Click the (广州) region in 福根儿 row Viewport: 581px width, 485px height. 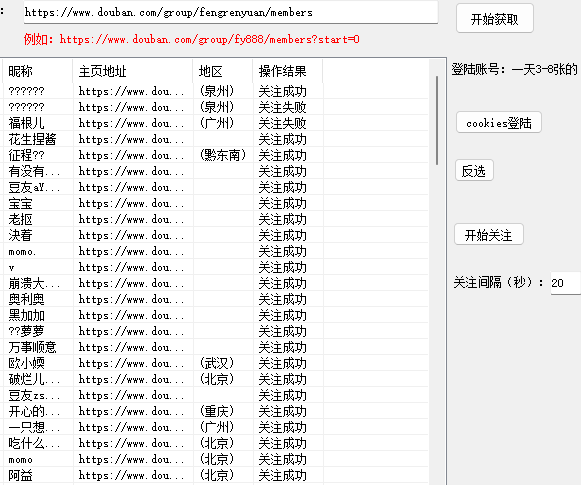[x=217, y=123]
